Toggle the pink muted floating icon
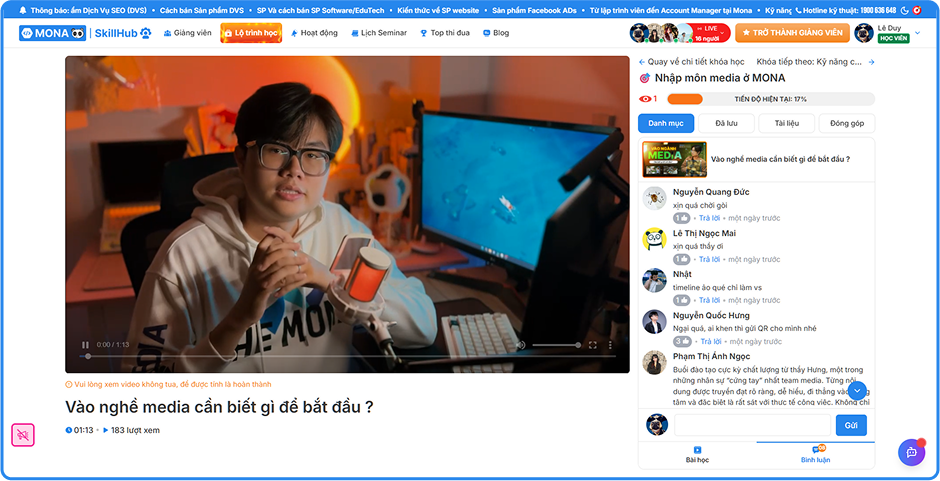 (23, 435)
